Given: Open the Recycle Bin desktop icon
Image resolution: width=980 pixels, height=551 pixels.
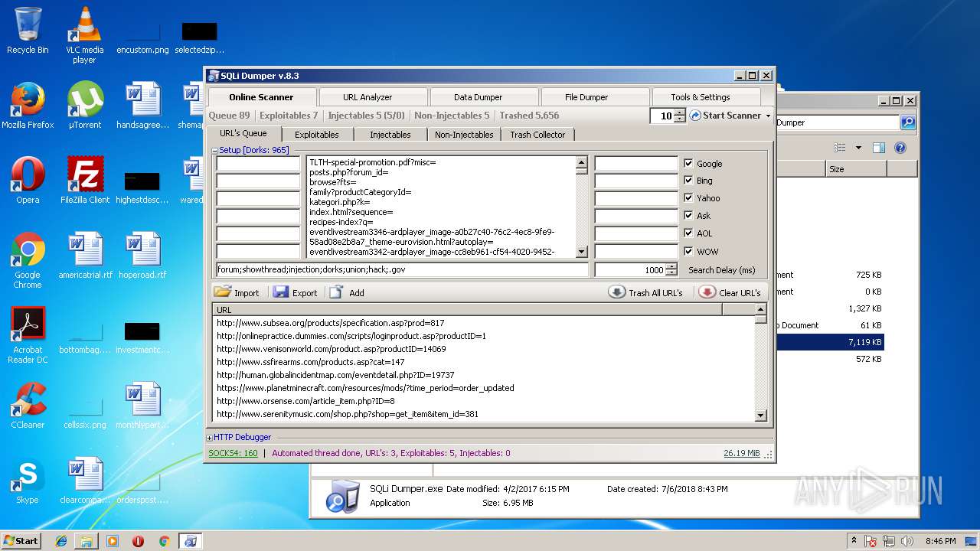Looking at the screenshot, I should pos(28,31).
